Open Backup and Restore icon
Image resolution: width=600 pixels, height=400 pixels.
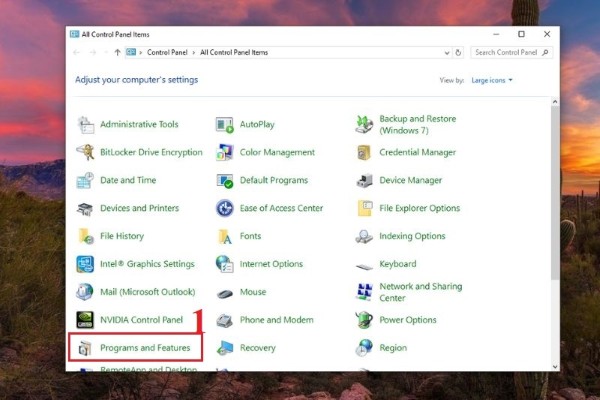[364, 124]
